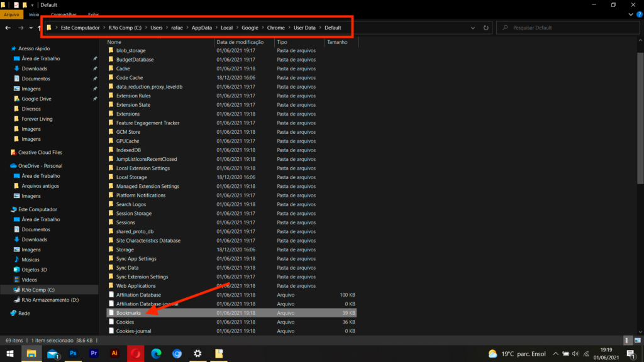
Task: Open the Início ribbon tab
Action: pos(34,14)
